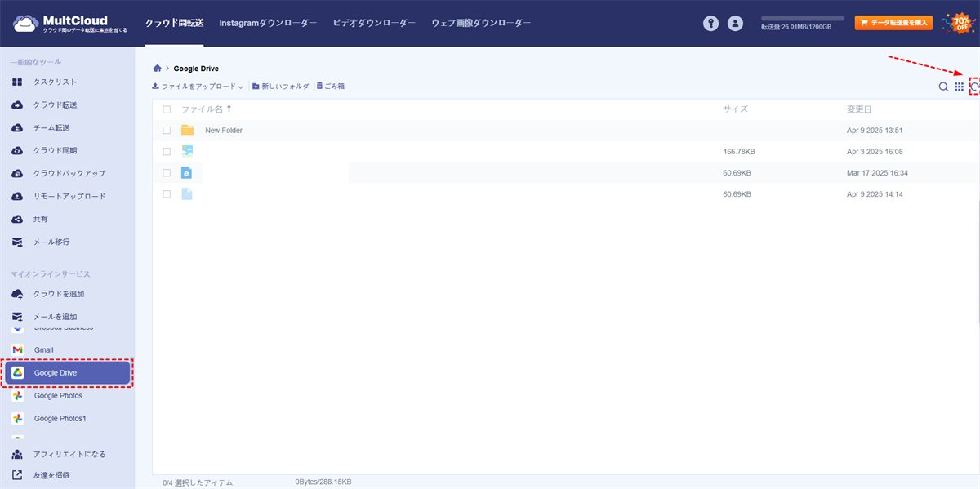Click the refresh icon
Viewport: 980px width, 489px height.
(975, 87)
